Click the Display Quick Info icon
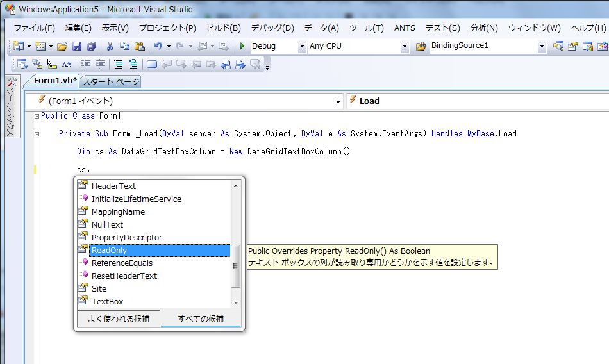This screenshot has height=364, width=609. (52, 64)
